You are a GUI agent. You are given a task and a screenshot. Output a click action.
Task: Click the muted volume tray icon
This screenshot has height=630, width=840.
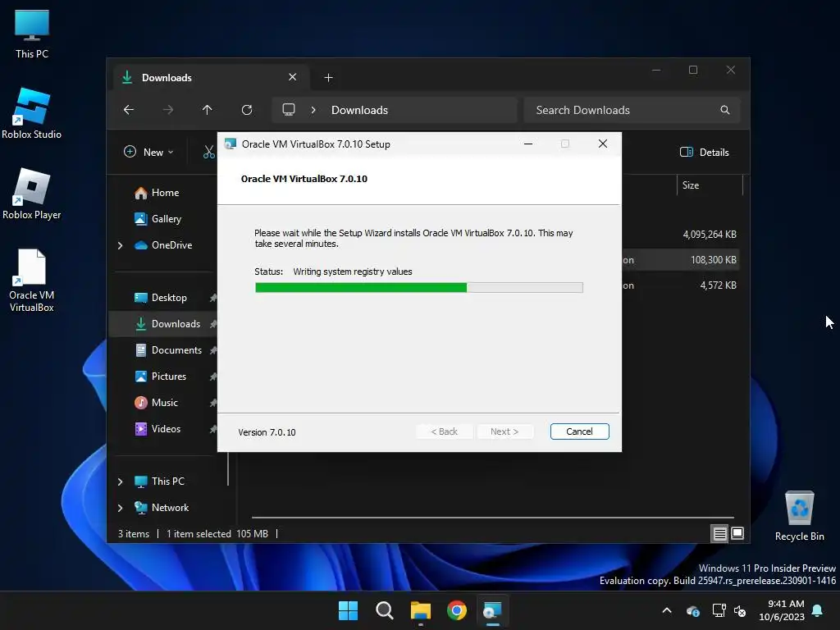pyautogui.click(x=741, y=610)
